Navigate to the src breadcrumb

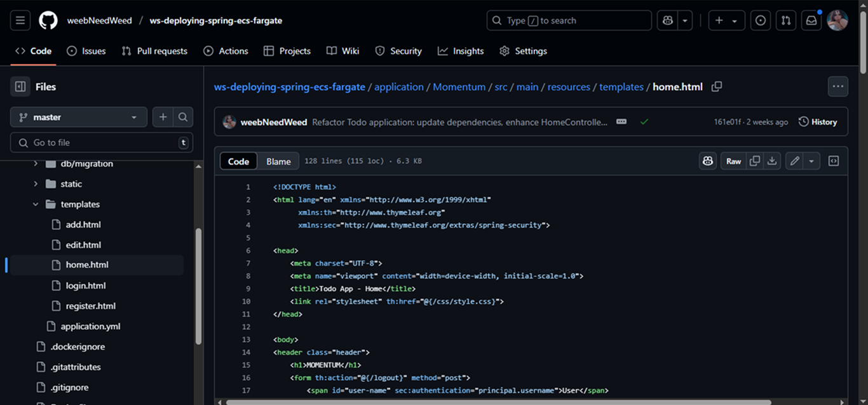[501, 87]
